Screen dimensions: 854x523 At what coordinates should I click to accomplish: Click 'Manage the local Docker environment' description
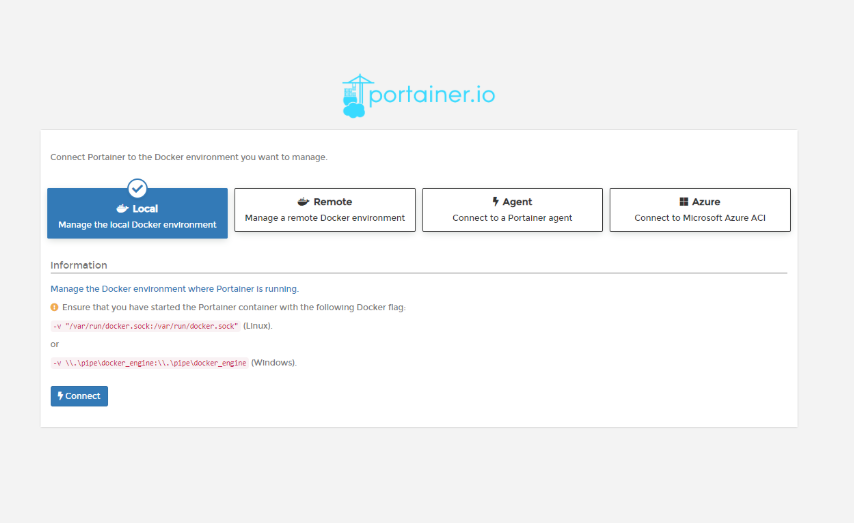137,225
